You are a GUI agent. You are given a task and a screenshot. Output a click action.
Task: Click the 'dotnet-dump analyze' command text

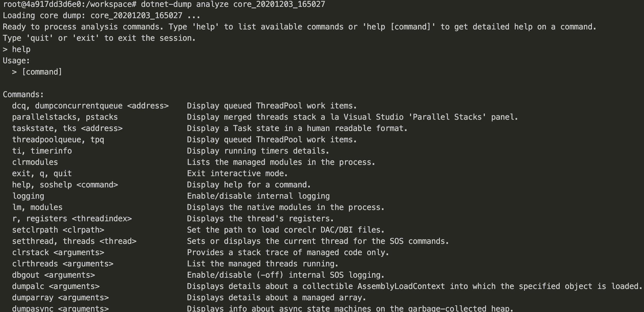coord(185,4)
